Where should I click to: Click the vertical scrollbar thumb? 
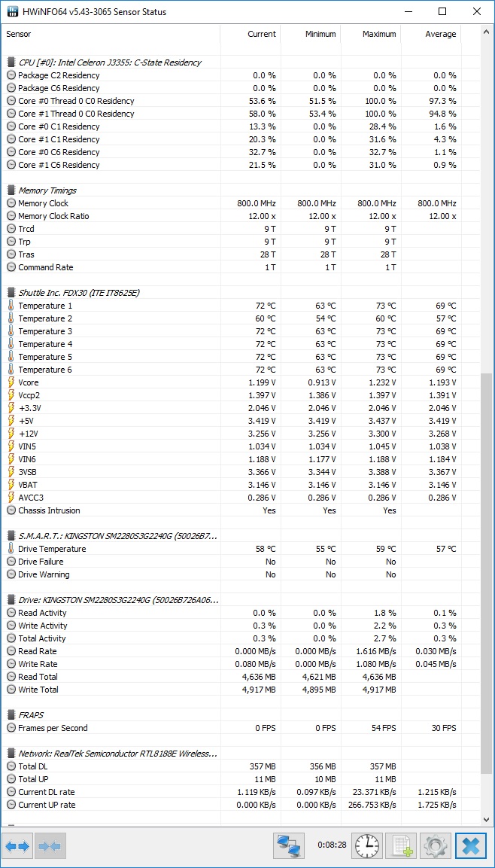click(486, 573)
